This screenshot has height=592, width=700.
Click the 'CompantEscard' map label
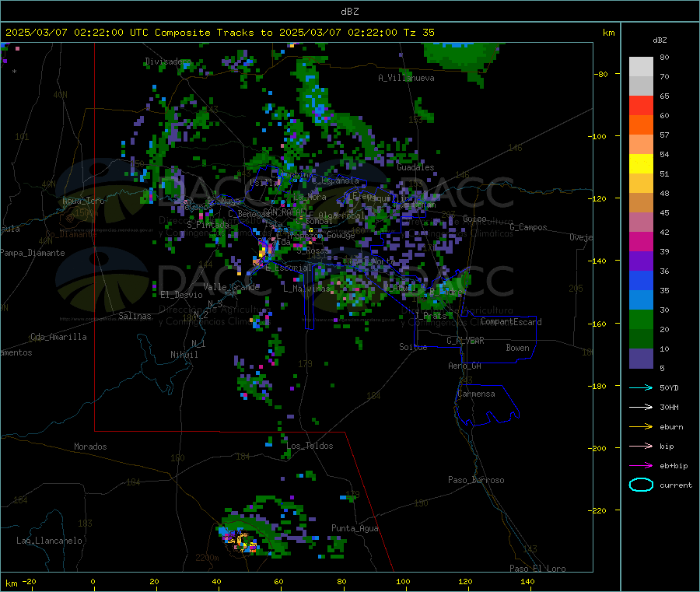pos(511,322)
